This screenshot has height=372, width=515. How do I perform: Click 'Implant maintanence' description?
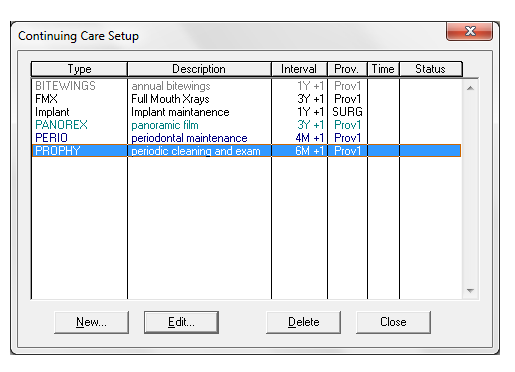coord(180,112)
